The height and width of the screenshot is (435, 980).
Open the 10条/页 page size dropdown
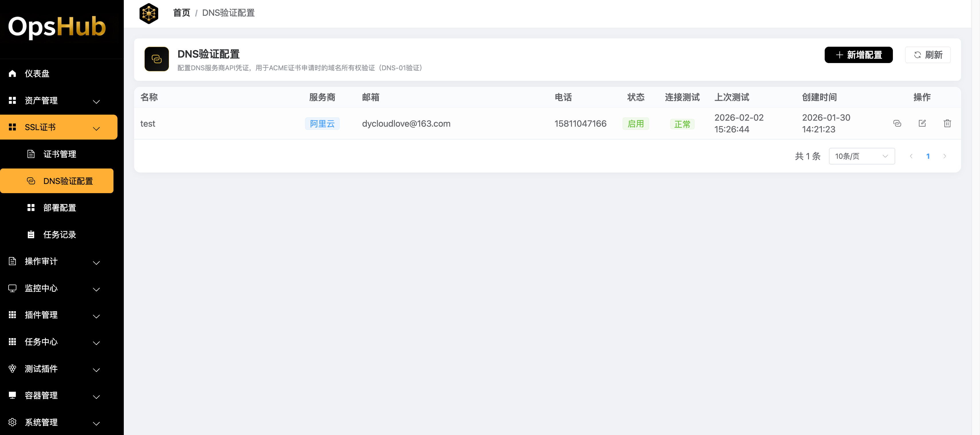point(862,156)
